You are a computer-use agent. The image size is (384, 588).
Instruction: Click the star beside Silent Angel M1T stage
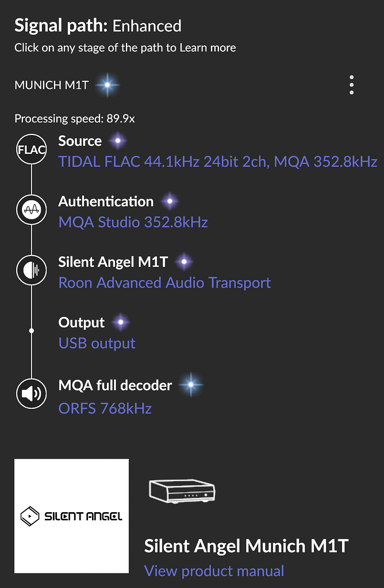(x=183, y=261)
